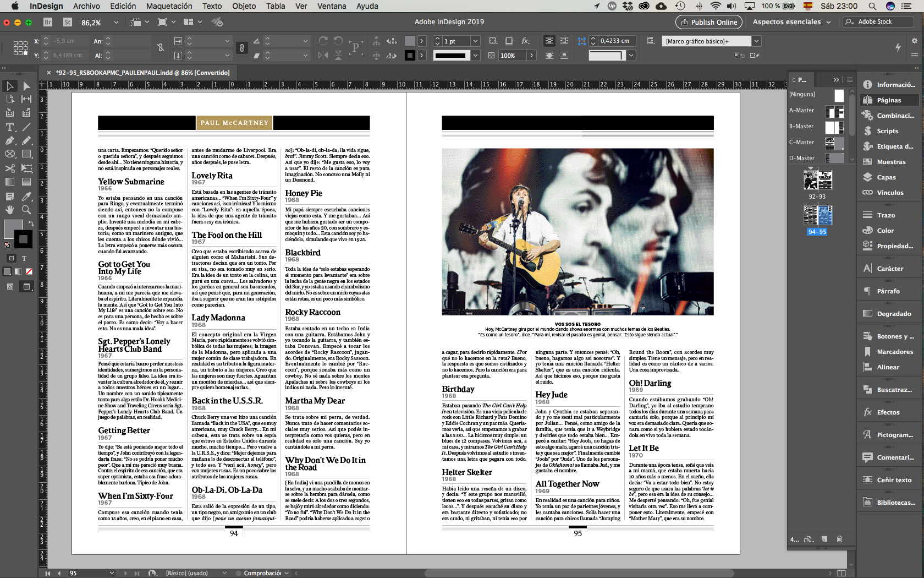This screenshot has height=578, width=924.
Task: Click the gray fill swatch in control bar
Action: 410,41
